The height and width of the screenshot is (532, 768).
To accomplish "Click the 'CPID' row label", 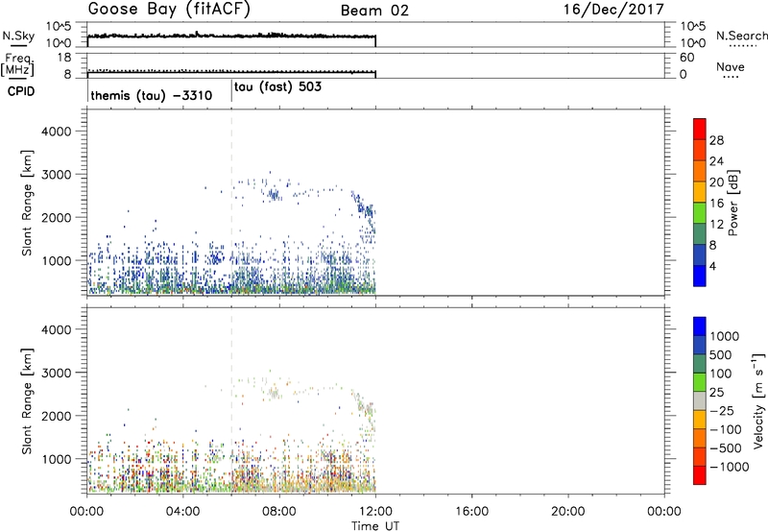I will click(21, 92).
